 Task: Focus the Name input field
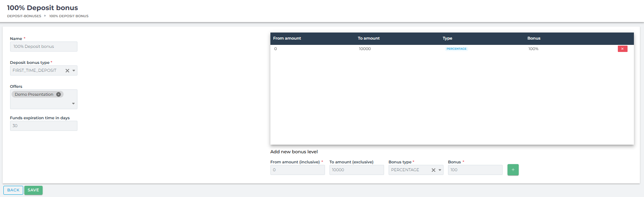[x=43, y=47]
